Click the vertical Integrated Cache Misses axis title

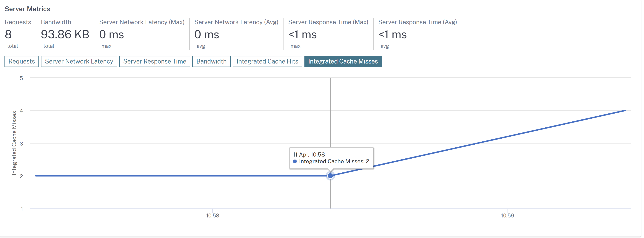click(14, 143)
